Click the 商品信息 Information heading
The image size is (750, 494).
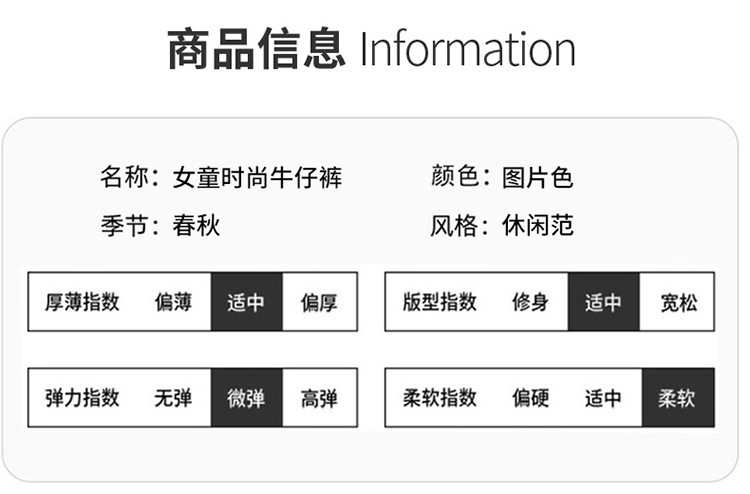pyautogui.click(x=371, y=49)
